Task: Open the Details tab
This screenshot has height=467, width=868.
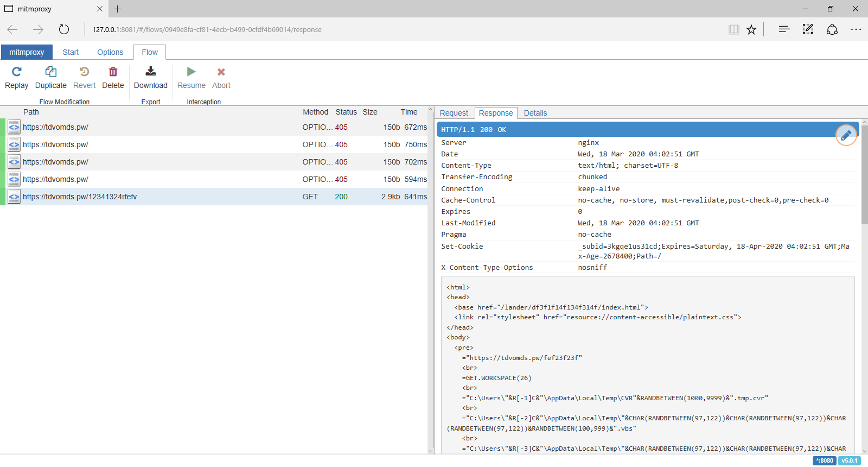Action: (x=535, y=113)
